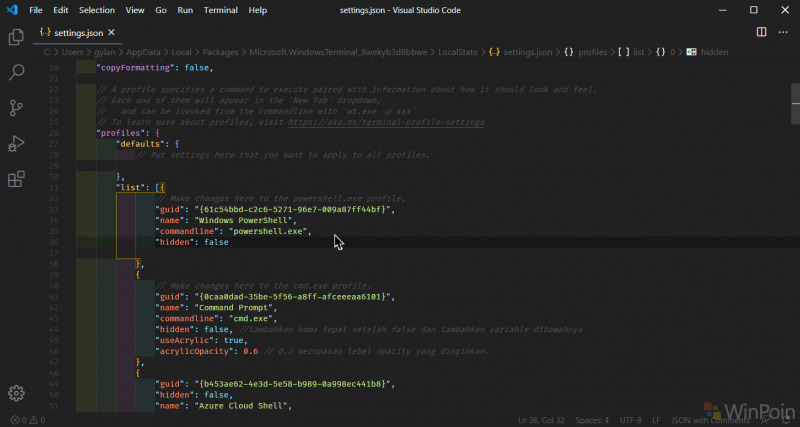This screenshot has height=427, width=800.
Task: Open the More Actions ellipsis menu
Action: click(783, 32)
